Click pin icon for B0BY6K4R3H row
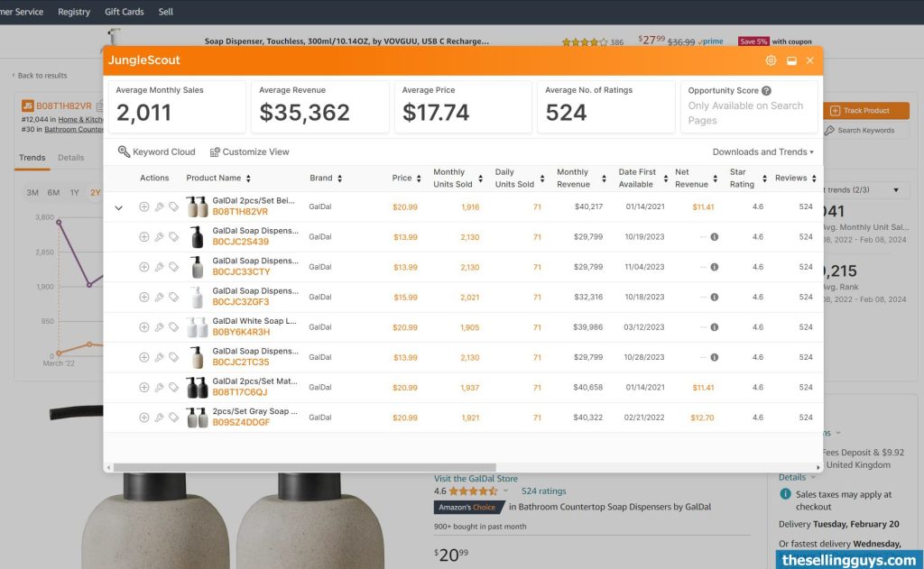This screenshot has width=924, height=569. 159,327
